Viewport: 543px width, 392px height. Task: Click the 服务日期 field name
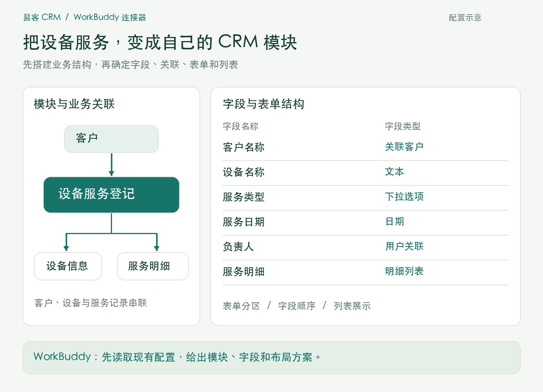(244, 222)
